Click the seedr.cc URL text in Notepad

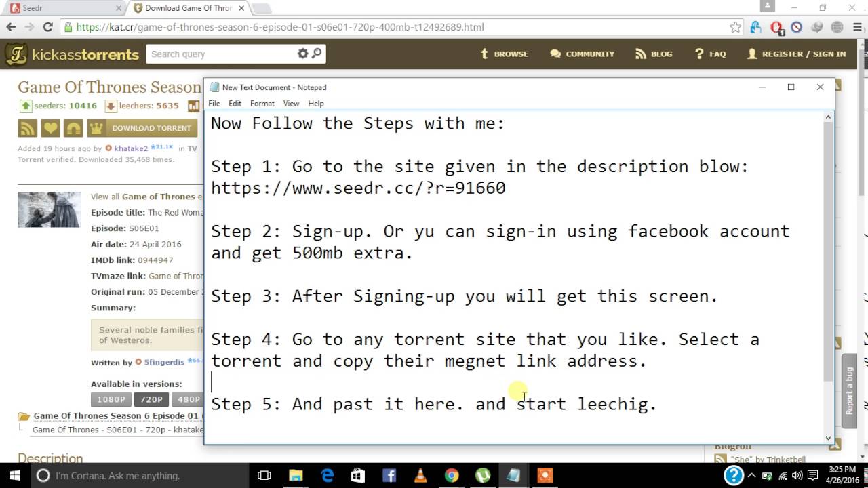point(358,188)
